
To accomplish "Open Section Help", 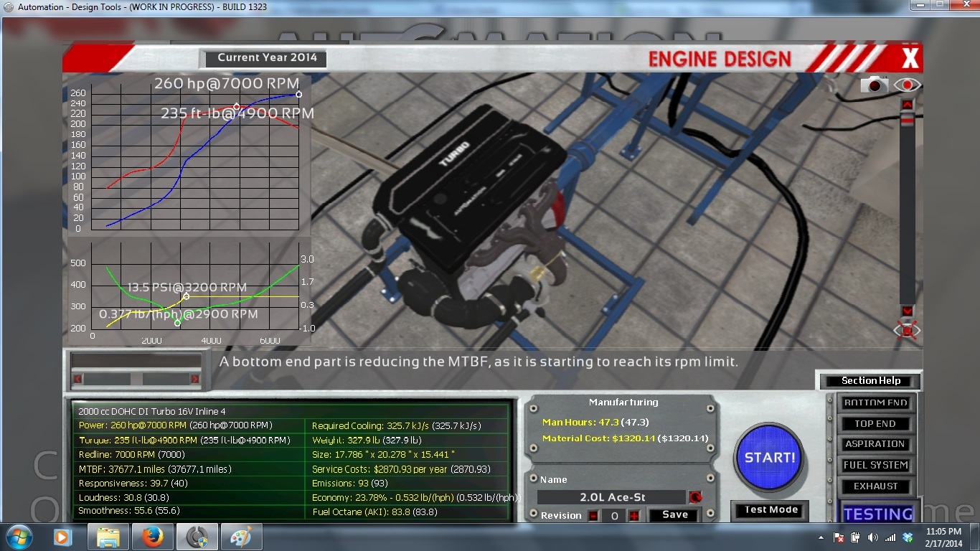I will [870, 381].
